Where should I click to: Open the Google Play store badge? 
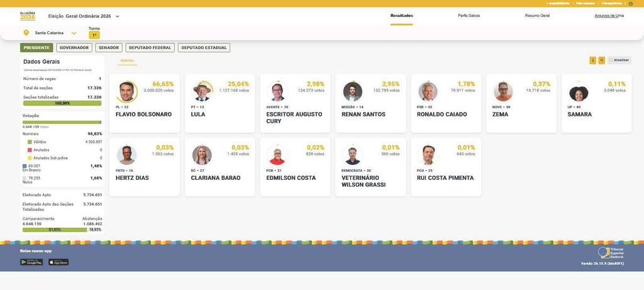tap(31, 262)
